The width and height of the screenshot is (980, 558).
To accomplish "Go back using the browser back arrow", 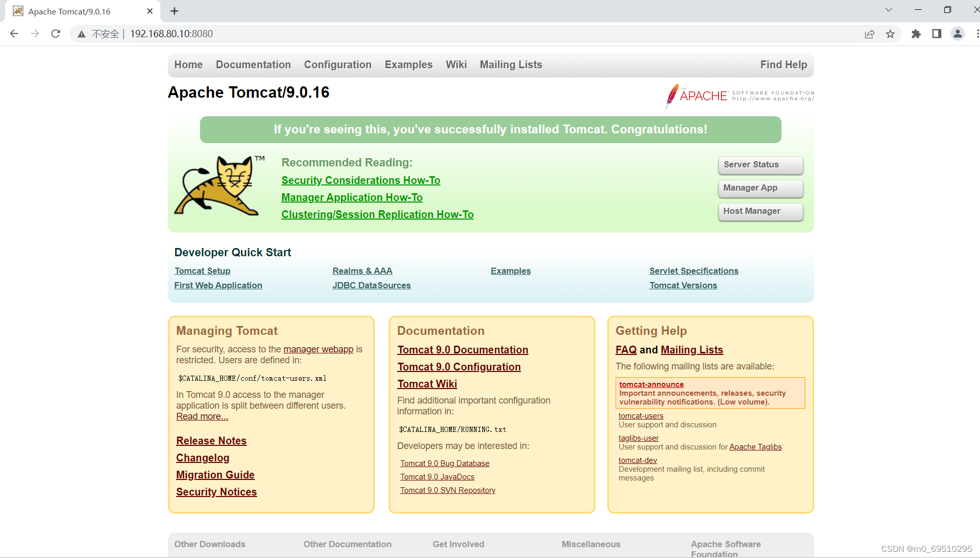I will 14,34.
